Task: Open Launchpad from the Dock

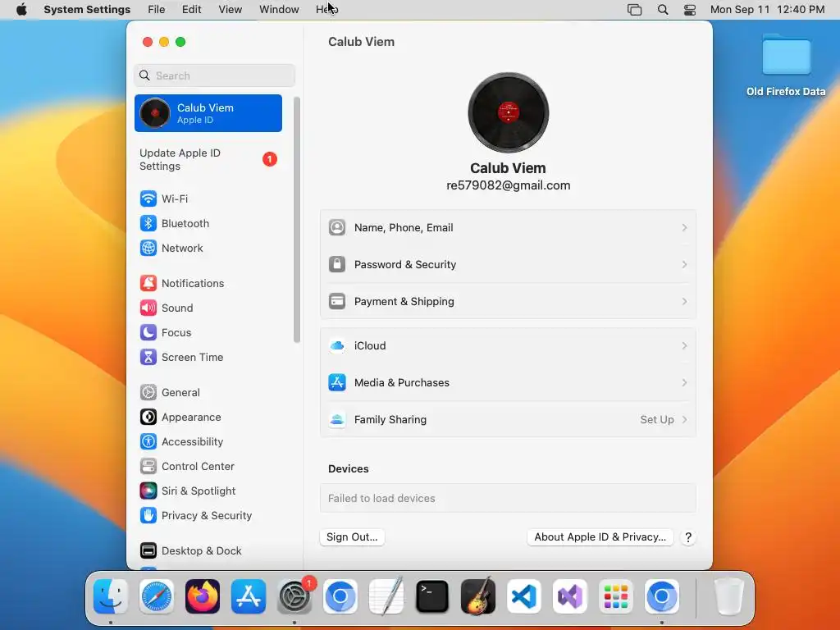Action: coord(615,596)
